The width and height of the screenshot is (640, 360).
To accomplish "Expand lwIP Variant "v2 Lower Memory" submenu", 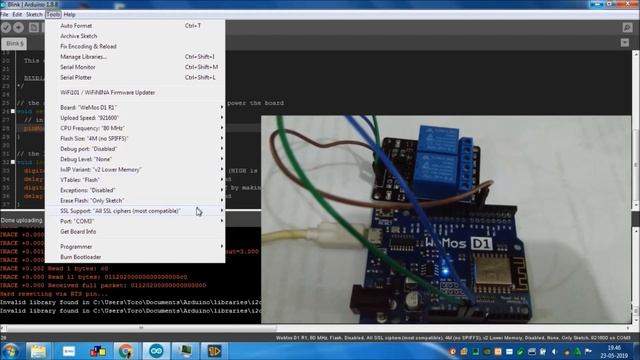I will pyautogui.click(x=135, y=169).
